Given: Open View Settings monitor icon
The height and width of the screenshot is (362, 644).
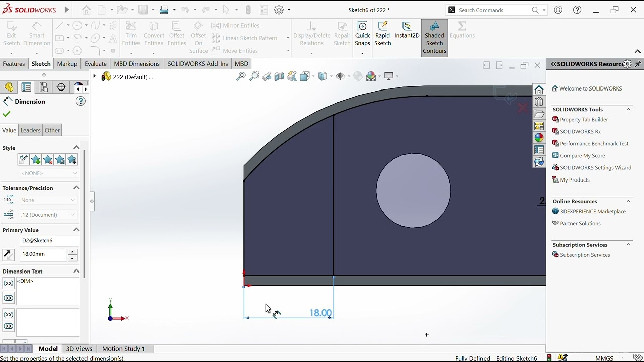Looking at the screenshot, I should [x=389, y=76].
